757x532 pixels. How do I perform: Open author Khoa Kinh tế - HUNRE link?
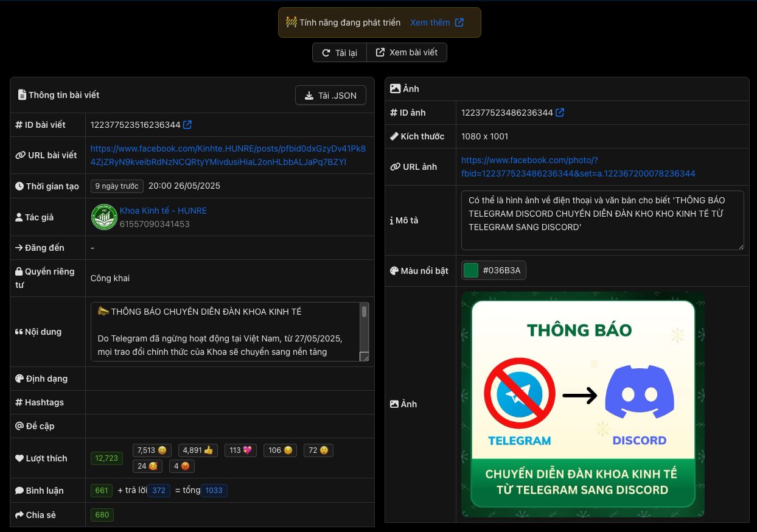[x=163, y=211]
